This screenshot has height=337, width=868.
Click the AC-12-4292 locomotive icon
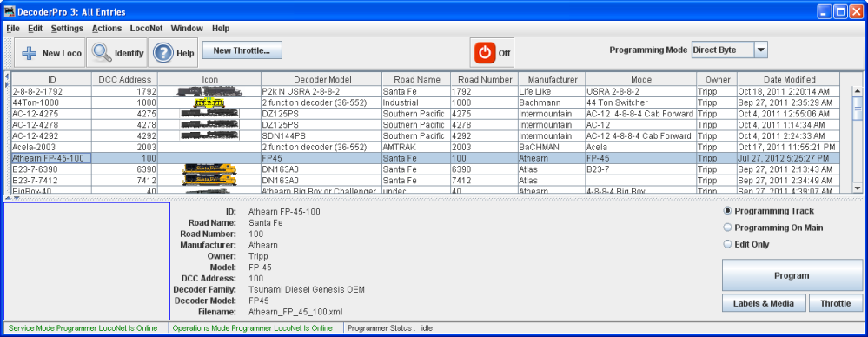pyautogui.click(x=209, y=135)
